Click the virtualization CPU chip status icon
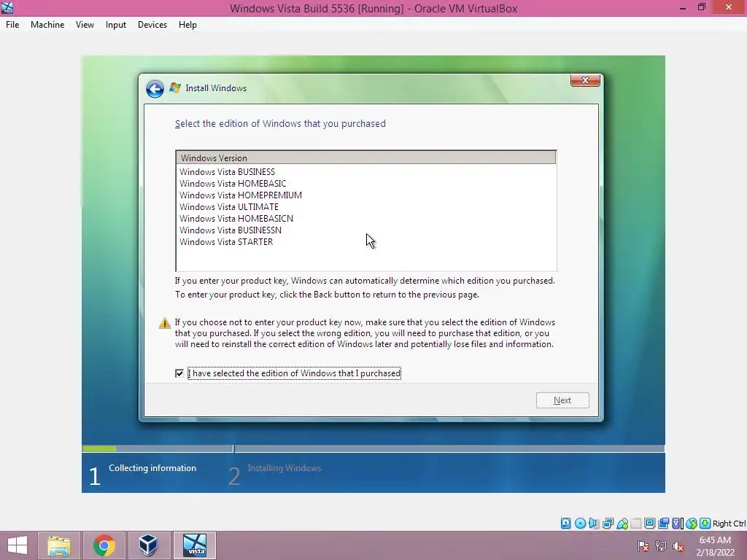This screenshot has height=560, width=747. click(x=678, y=524)
